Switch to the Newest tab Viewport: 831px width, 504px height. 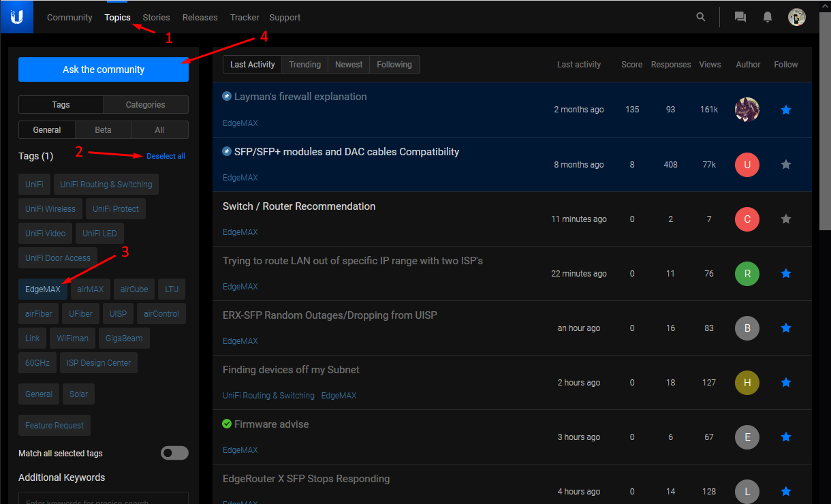pos(349,65)
